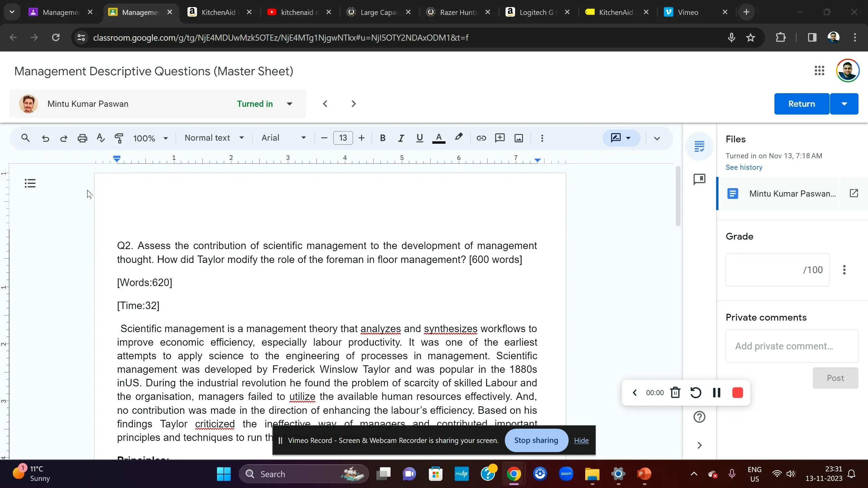Toggle underline formatting
This screenshot has width=868, height=488.
(419, 138)
